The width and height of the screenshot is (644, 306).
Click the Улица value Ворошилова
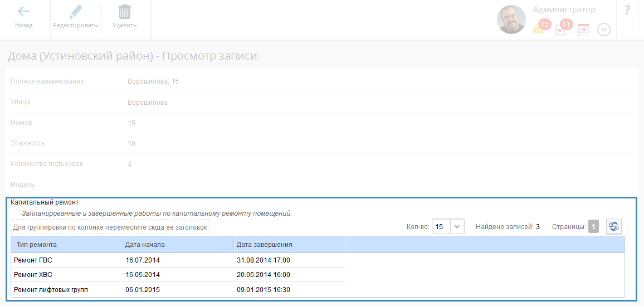(x=148, y=102)
